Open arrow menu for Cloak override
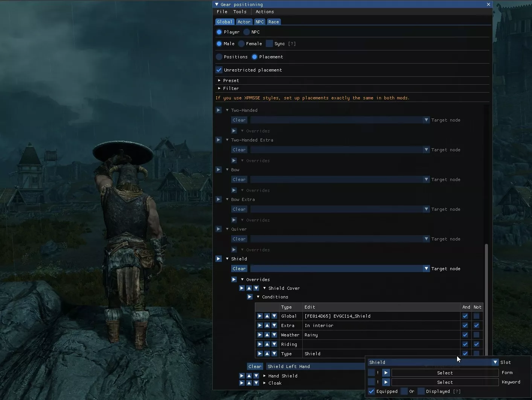 (242, 383)
